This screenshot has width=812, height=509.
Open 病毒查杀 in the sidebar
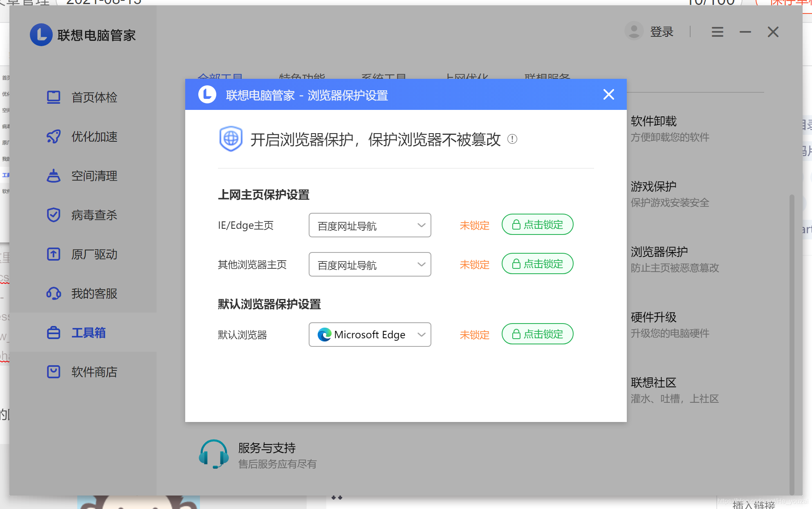(x=83, y=215)
